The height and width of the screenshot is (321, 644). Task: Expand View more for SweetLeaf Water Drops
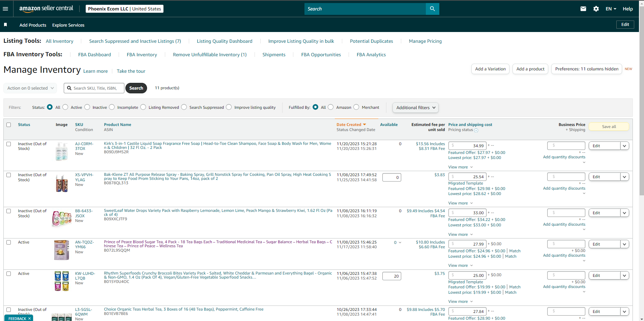461,234
